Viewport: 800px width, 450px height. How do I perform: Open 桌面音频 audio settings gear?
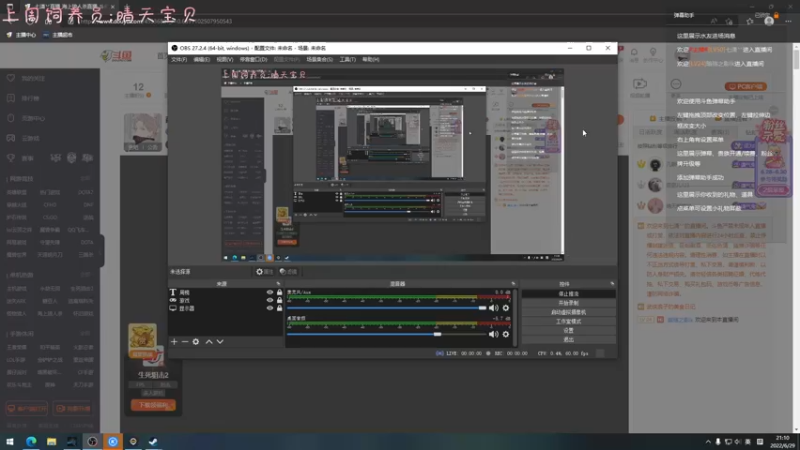tap(506, 334)
